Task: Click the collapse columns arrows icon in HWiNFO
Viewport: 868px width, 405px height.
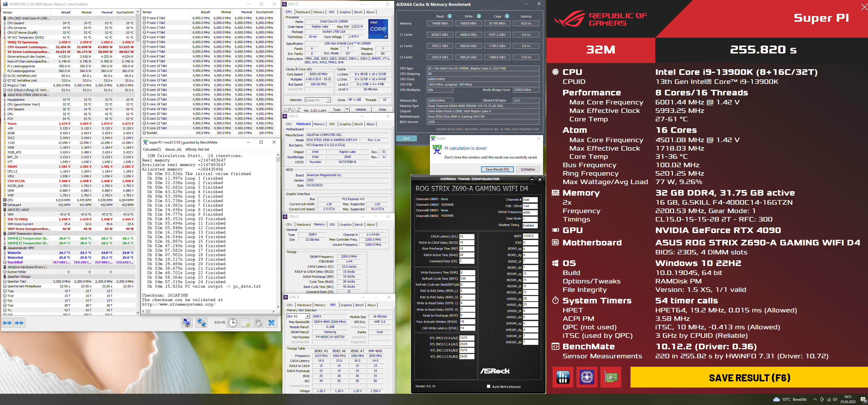Action: 19,323
